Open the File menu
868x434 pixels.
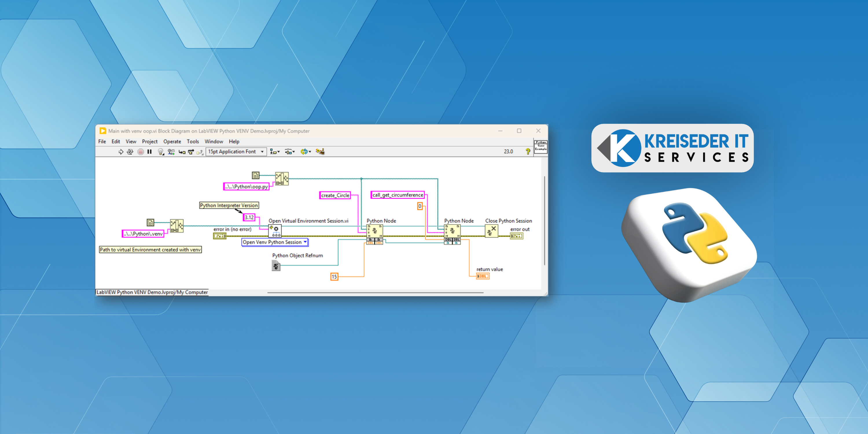pyautogui.click(x=102, y=141)
